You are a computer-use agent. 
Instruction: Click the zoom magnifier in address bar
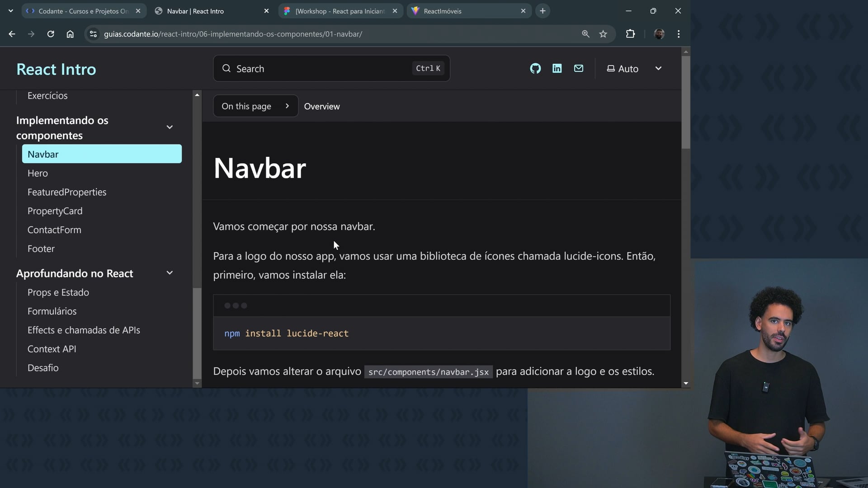[x=585, y=34]
